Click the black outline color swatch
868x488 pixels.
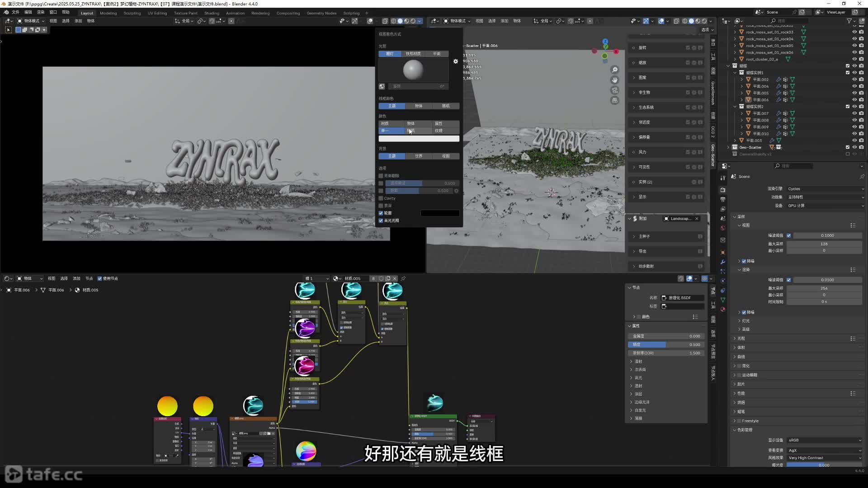point(440,213)
